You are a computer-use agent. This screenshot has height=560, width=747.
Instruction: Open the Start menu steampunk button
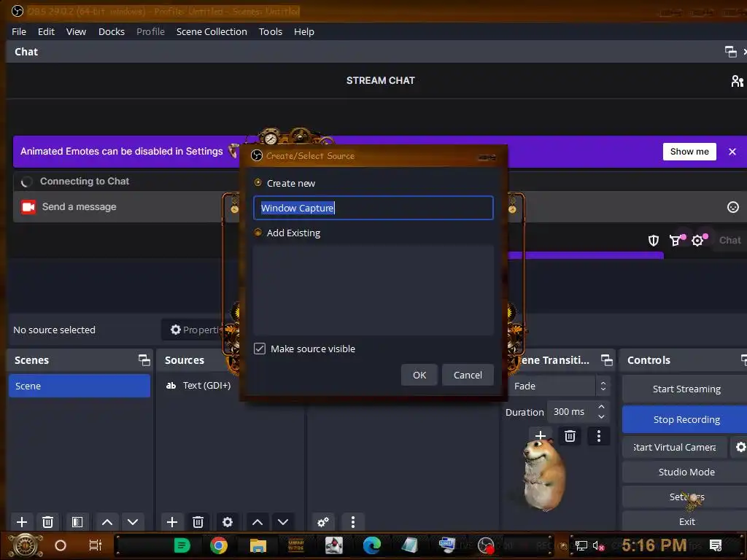[x=26, y=545]
